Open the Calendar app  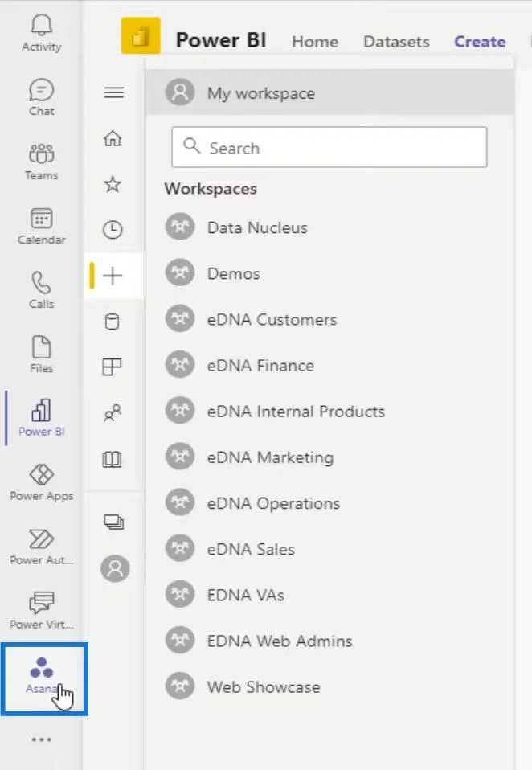41,226
